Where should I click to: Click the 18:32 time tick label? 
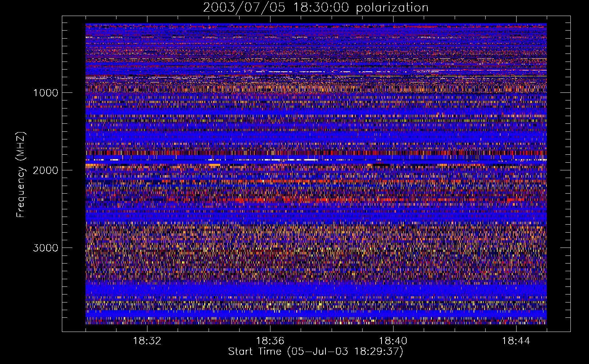click(x=147, y=341)
